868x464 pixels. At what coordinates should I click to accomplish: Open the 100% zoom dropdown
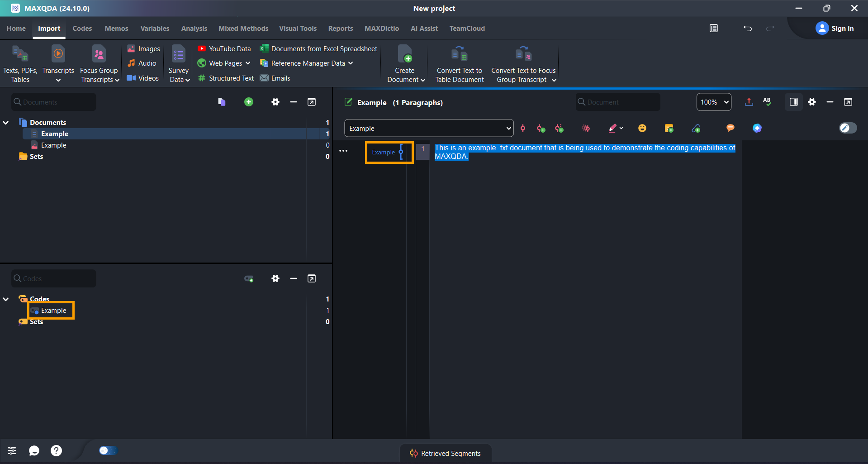click(714, 102)
